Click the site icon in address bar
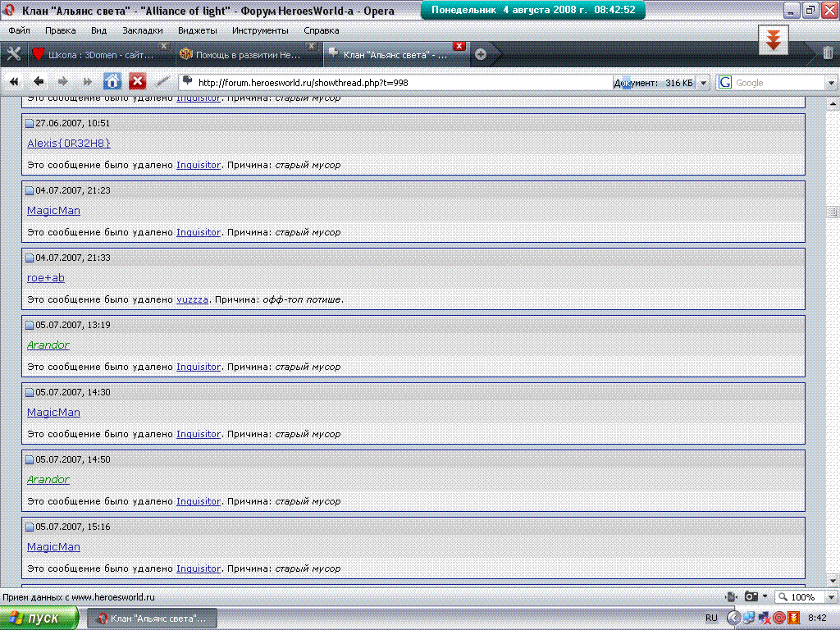Screen dimensions: 840x630 [188, 81]
